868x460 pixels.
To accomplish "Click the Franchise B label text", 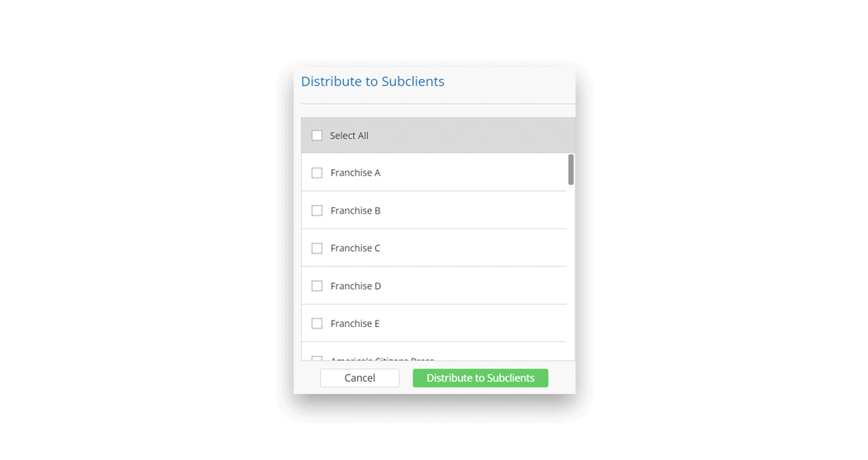I will 355,211.
